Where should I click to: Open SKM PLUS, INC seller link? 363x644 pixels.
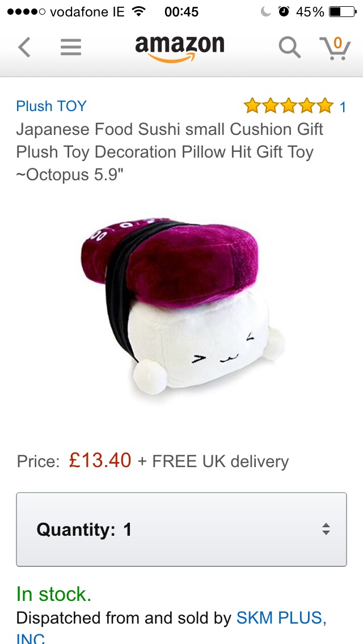point(171,628)
